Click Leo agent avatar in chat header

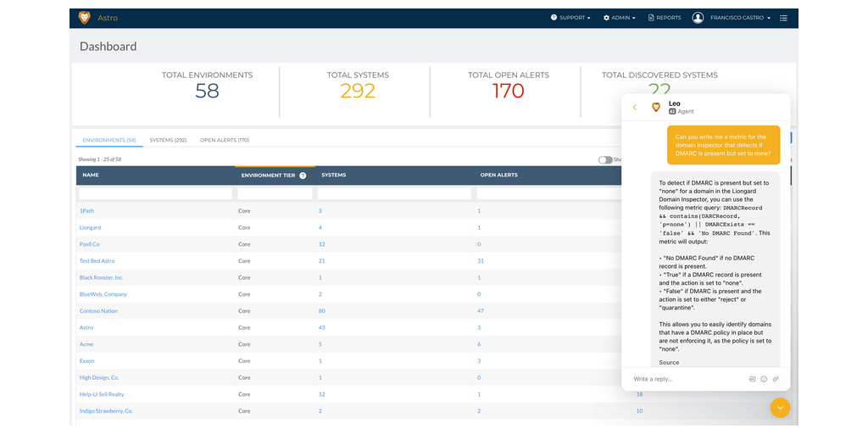pos(656,108)
